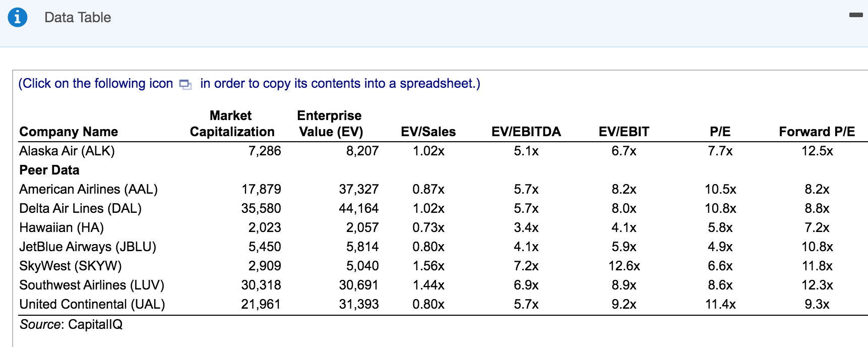This screenshot has width=868, height=347.
Task: Click SkyWest market cap 2,909
Action: pyautogui.click(x=265, y=266)
